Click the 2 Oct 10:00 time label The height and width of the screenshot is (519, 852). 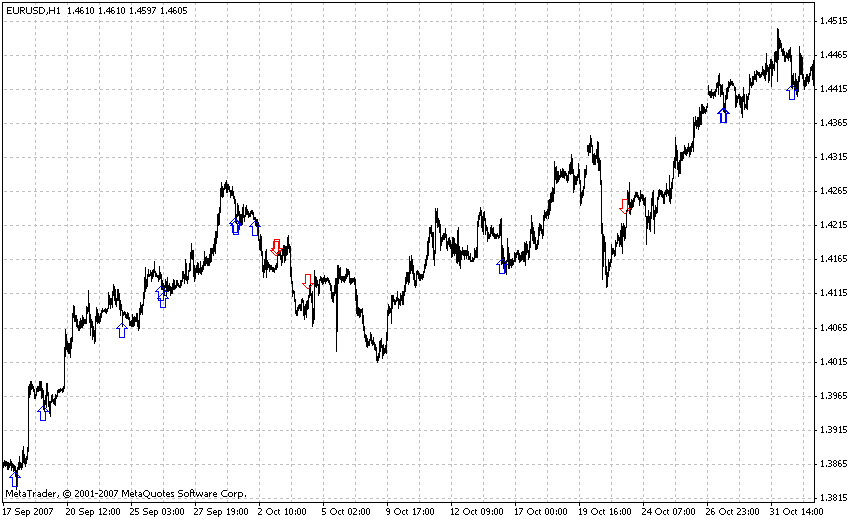point(282,512)
